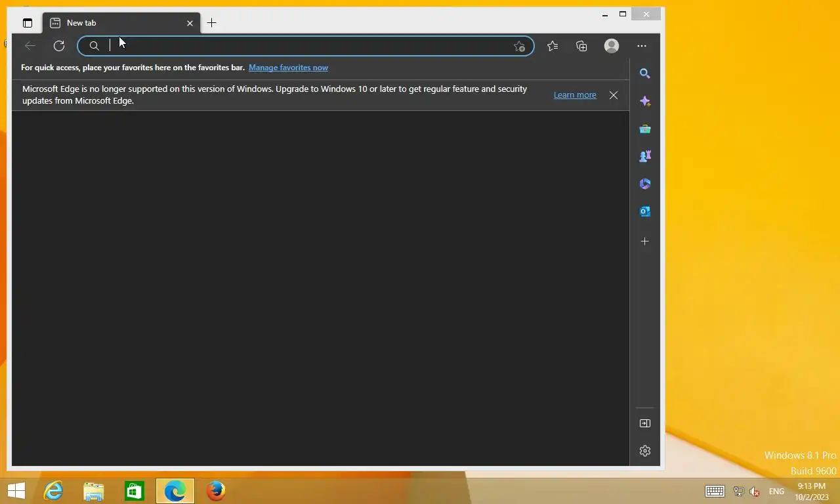This screenshot has height=504, width=840.
Task: Open sidebar Discover sparkle icon
Action: pyautogui.click(x=645, y=101)
